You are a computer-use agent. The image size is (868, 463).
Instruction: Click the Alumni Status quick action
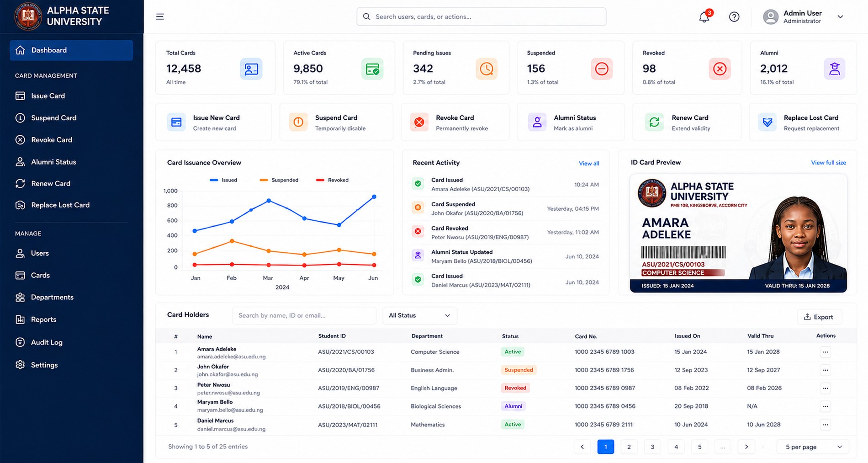[571, 122]
